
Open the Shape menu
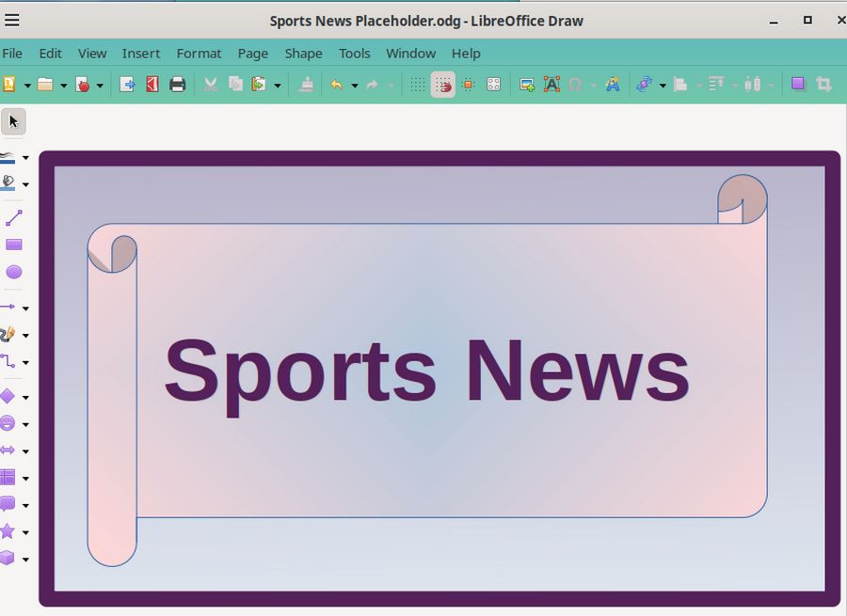(x=303, y=54)
